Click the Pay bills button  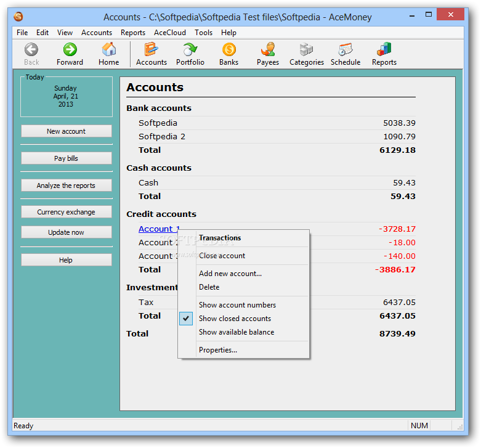[x=67, y=158]
